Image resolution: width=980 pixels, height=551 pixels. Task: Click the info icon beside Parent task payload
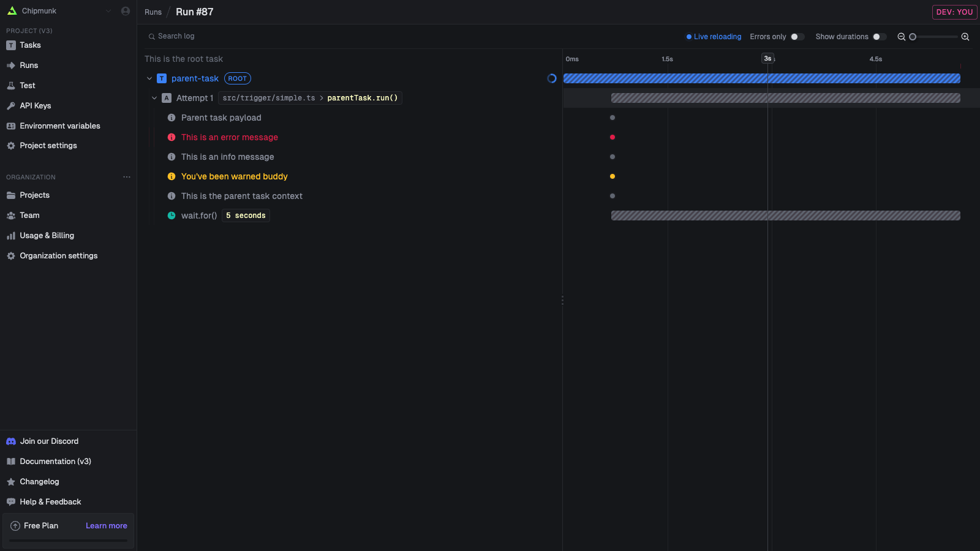tap(171, 118)
